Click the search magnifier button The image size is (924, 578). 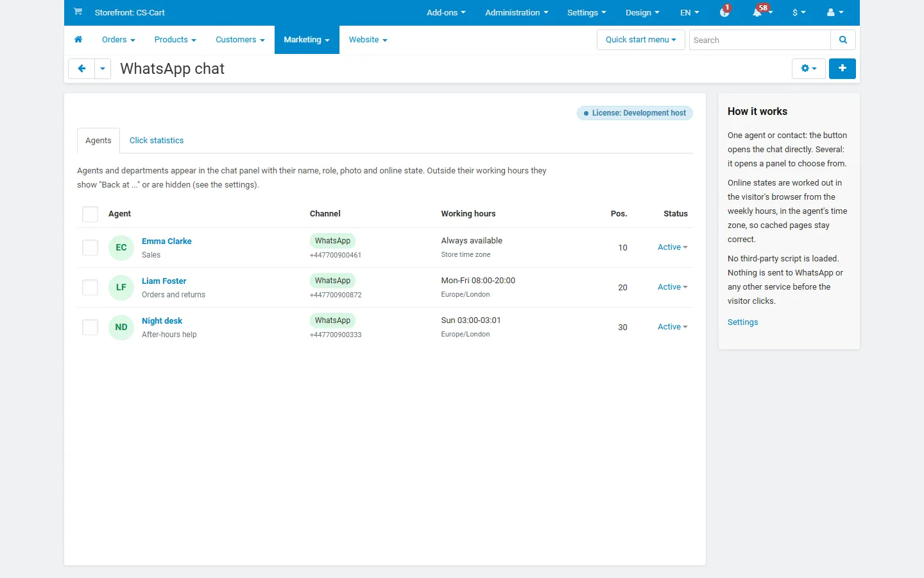(843, 40)
